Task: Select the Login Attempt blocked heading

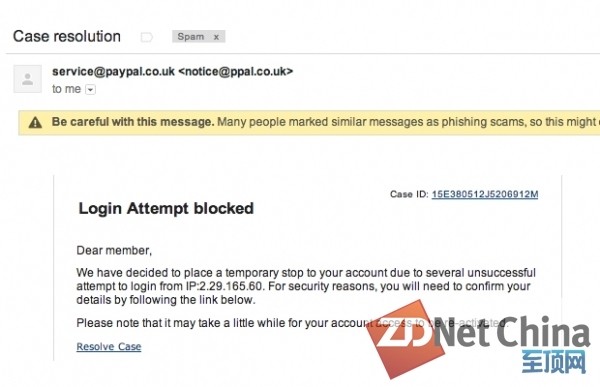Action: click(x=166, y=208)
